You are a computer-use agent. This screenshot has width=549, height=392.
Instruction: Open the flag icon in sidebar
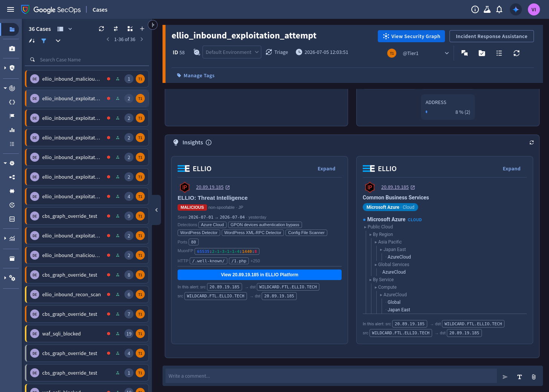coord(12,116)
